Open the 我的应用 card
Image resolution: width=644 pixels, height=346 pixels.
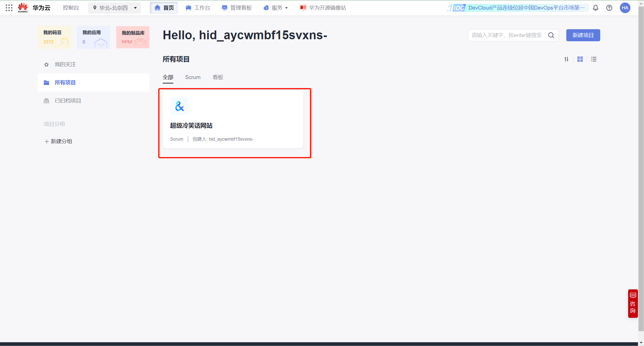tap(94, 37)
